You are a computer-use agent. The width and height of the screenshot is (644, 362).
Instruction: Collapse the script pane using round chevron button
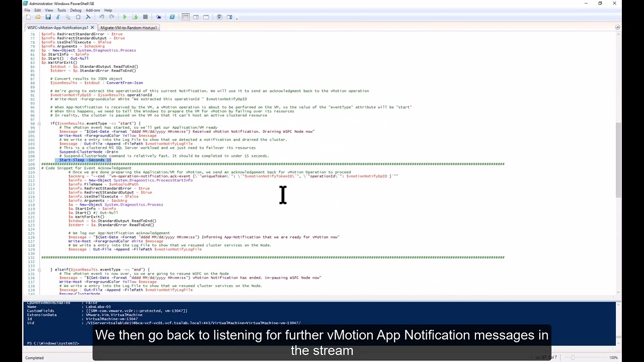coord(617,28)
